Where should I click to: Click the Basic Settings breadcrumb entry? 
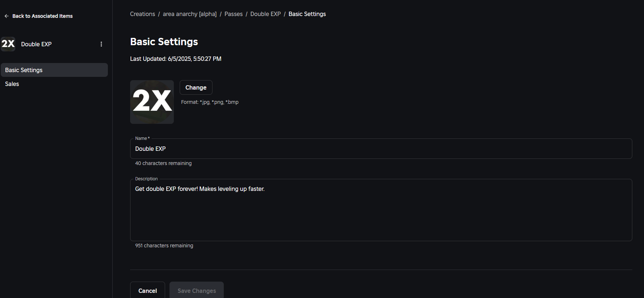pyautogui.click(x=307, y=14)
